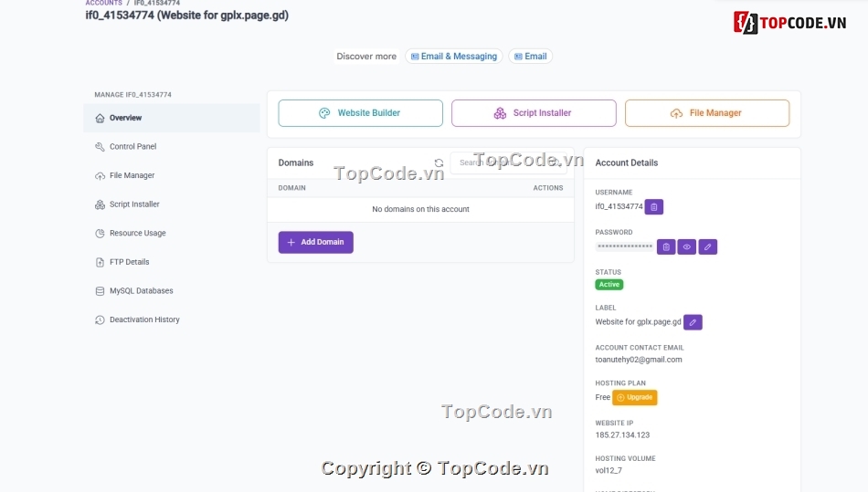Click the MySQL Databases database icon
The image size is (868, 492).
tap(100, 291)
